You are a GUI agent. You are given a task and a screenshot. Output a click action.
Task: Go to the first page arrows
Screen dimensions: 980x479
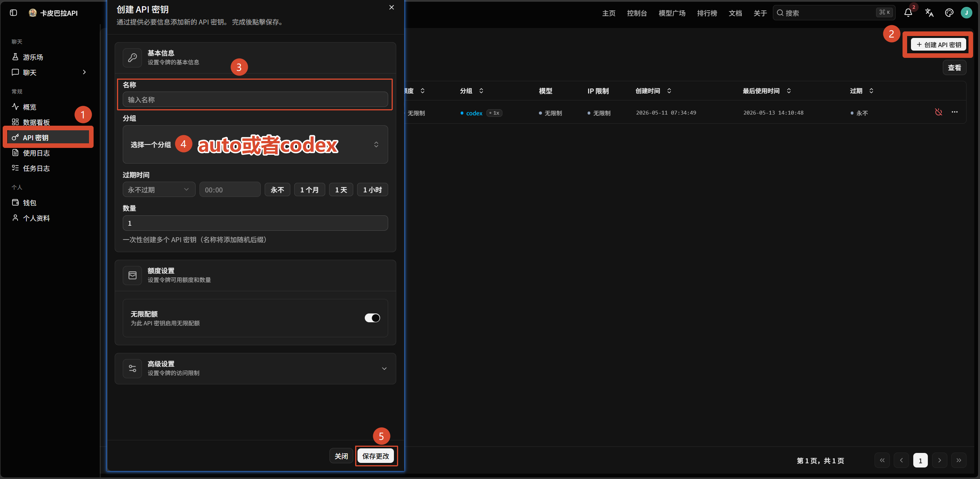882,460
